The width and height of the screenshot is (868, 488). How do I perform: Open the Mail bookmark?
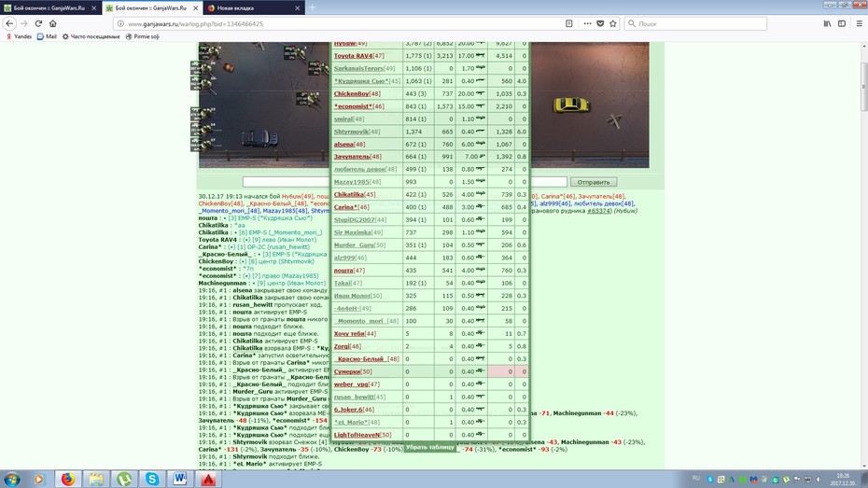pyautogui.click(x=47, y=36)
